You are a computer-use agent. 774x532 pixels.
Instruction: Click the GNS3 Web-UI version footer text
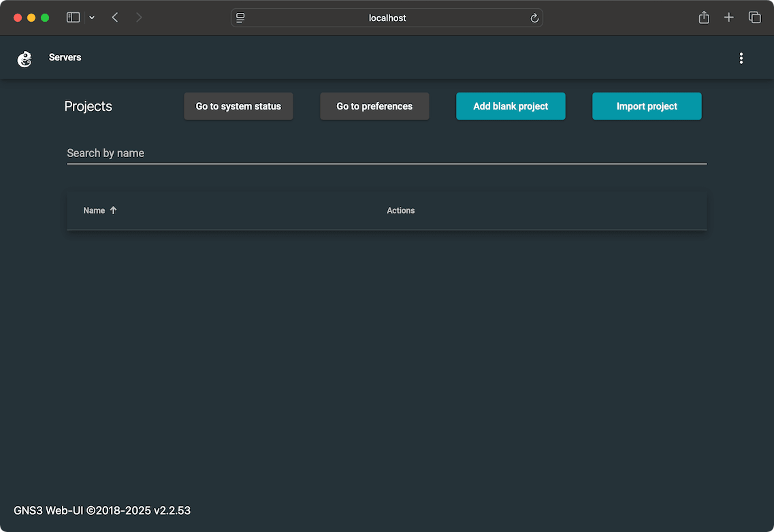click(x=101, y=510)
